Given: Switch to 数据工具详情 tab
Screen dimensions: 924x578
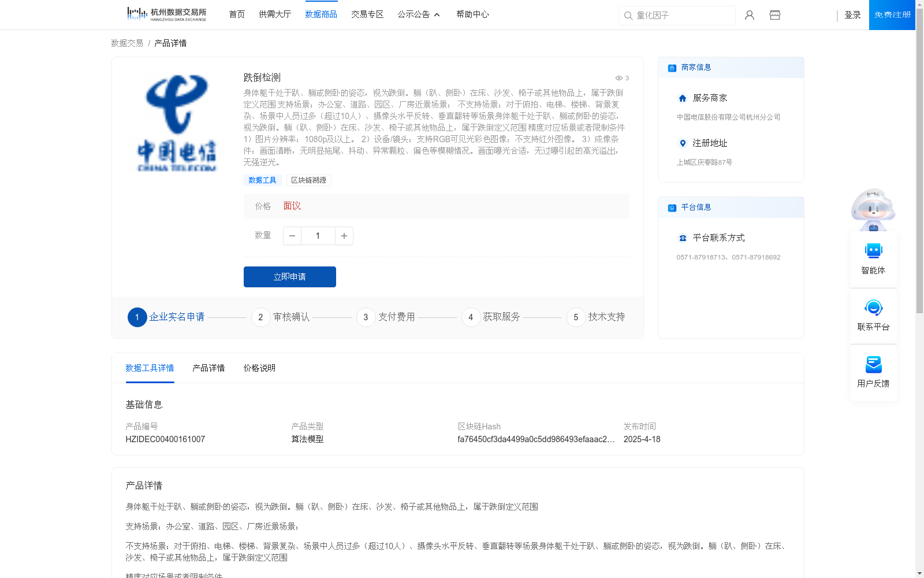Looking at the screenshot, I should 150,368.
